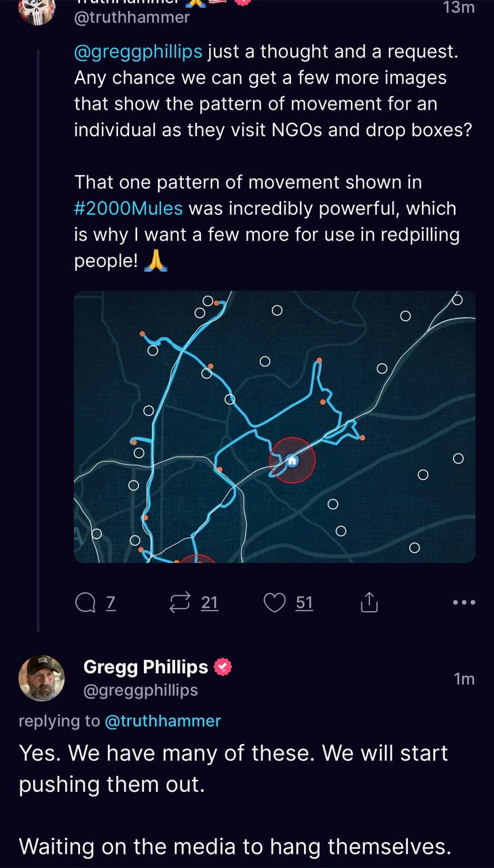
Task: Click Gregg Phillips' red verified badge
Action: pos(223,667)
